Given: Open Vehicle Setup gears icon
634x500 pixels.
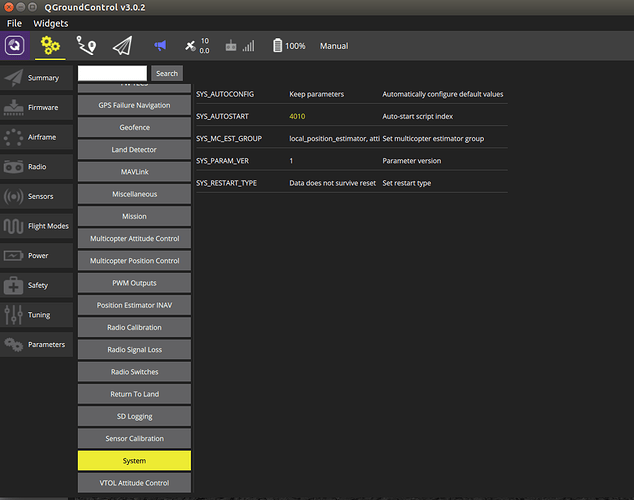Looking at the screenshot, I should (50, 46).
